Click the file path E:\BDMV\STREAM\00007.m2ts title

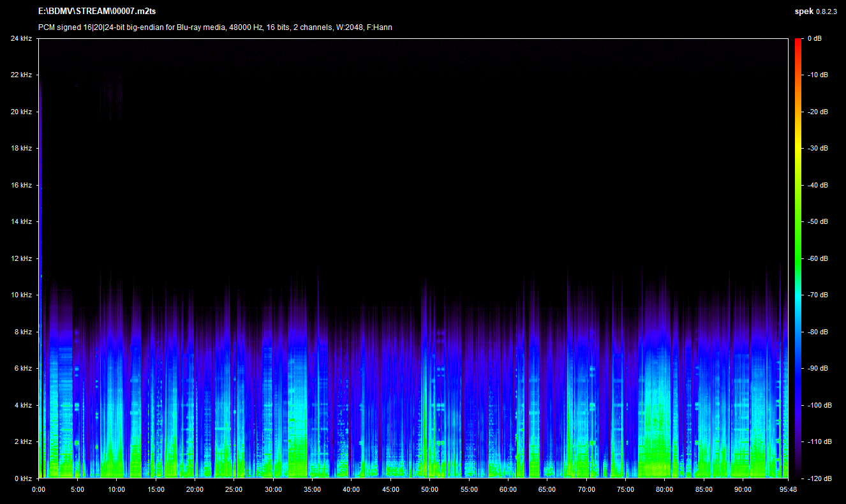pyautogui.click(x=97, y=11)
